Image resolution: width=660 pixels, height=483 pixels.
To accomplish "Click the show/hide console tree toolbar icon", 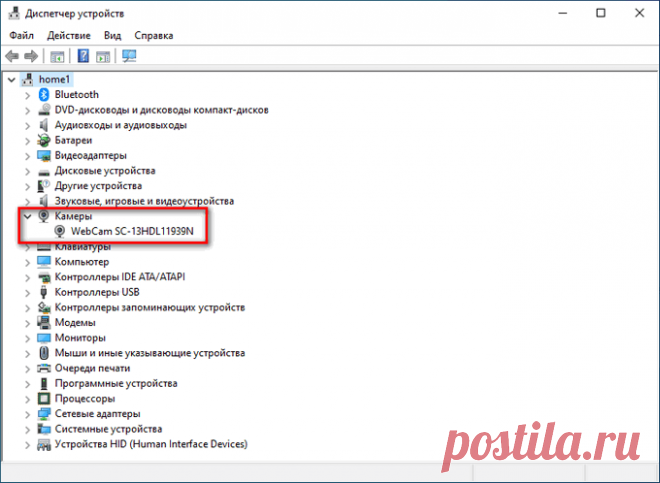I will 57,56.
